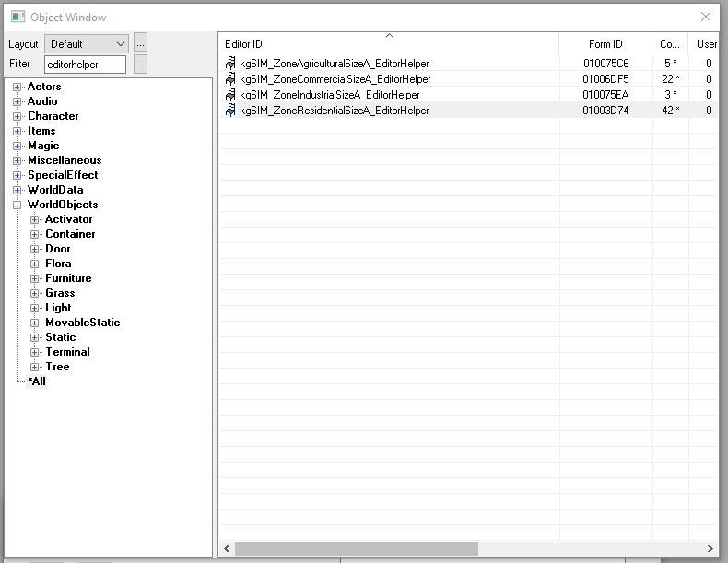Select the Static tree label
This screenshot has width=728, height=563.
pyautogui.click(x=60, y=337)
